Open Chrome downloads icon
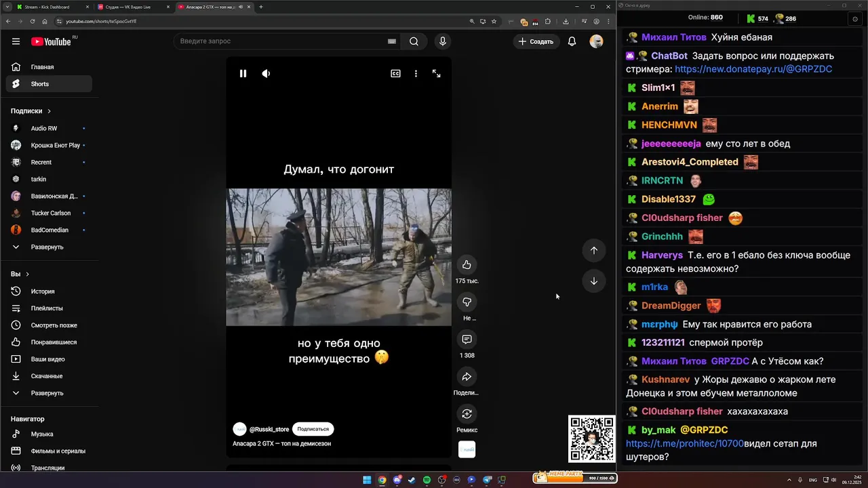This screenshot has height=488, width=868. (x=566, y=21)
